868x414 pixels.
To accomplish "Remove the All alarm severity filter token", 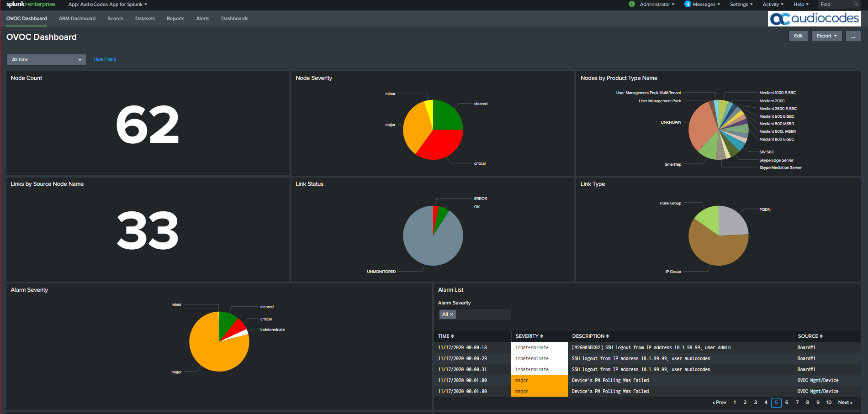I will [x=452, y=314].
